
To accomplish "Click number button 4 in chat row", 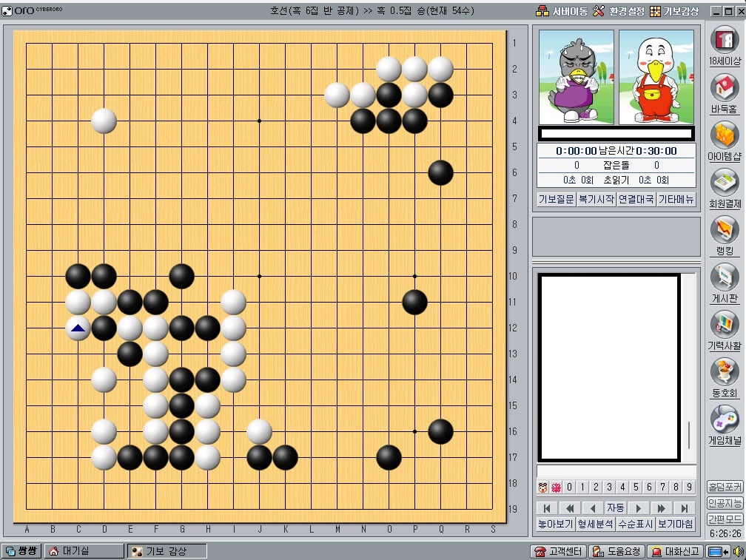I will [x=622, y=488].
